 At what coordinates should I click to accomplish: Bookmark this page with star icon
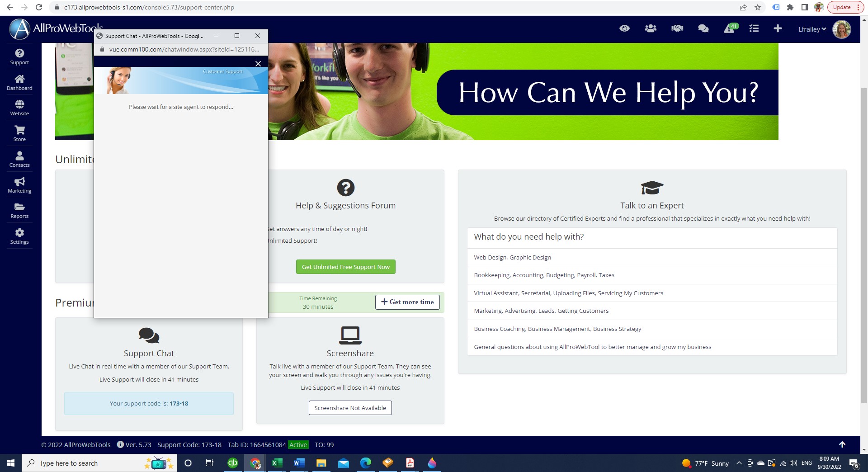[758, 7]
